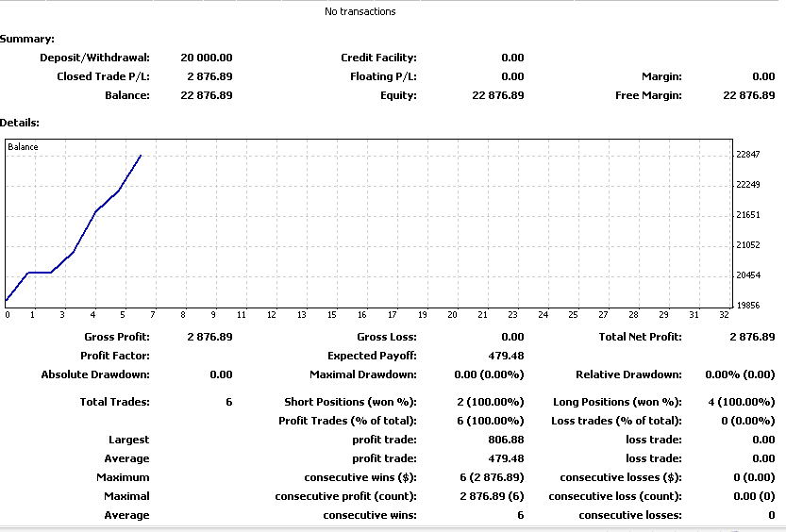Screen dimensions: 786x532
Task: Click the 'Maximum' row label
Action: 123,477
